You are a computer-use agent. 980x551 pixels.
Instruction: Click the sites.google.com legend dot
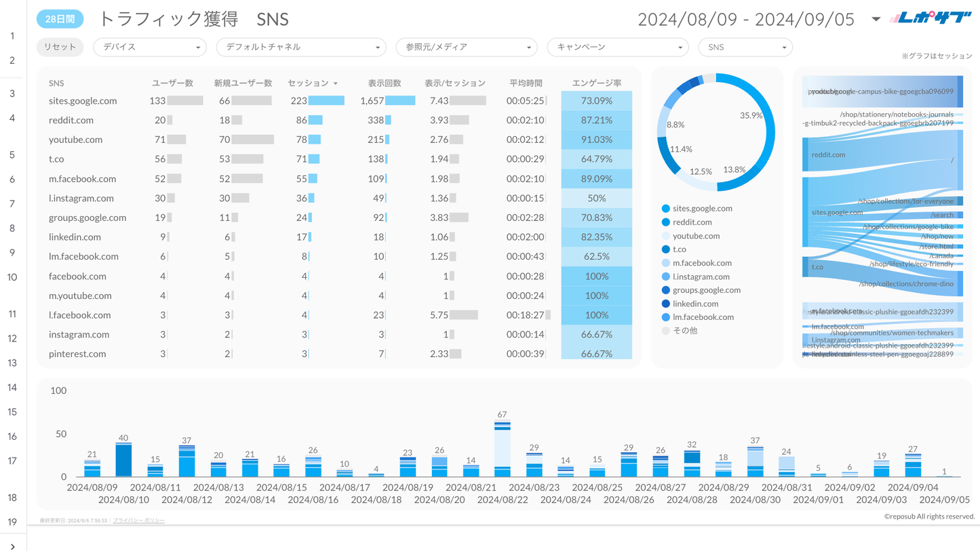click(665, 209)
